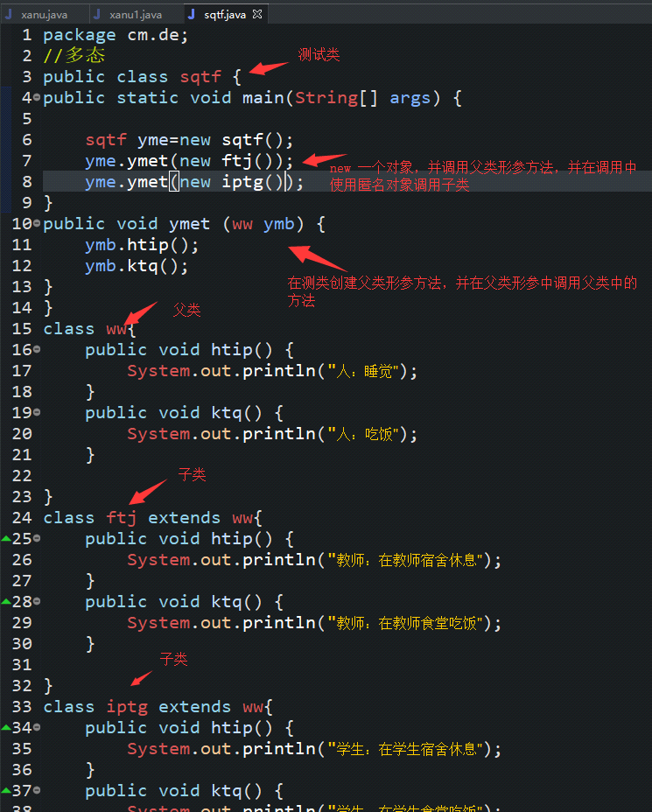Fold the htip method at line 25
Viewport: 652px width, 812px height.
click(37, 539)
